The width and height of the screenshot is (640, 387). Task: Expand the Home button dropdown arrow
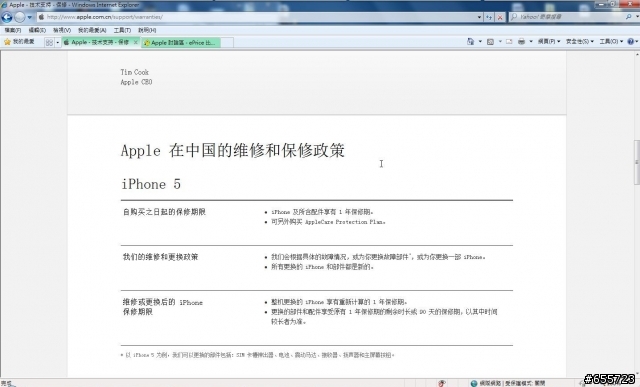480,42
